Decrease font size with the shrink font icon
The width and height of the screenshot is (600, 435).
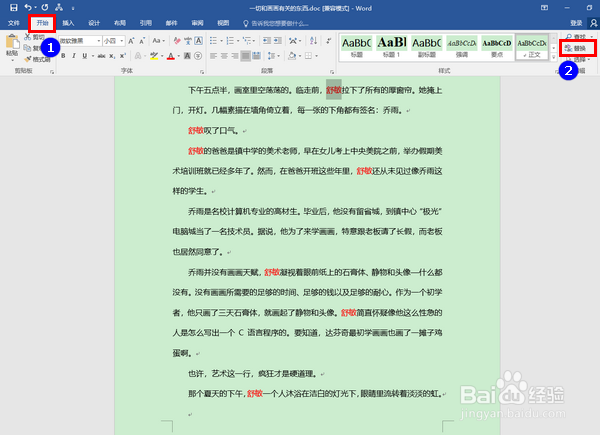[142, 41]
